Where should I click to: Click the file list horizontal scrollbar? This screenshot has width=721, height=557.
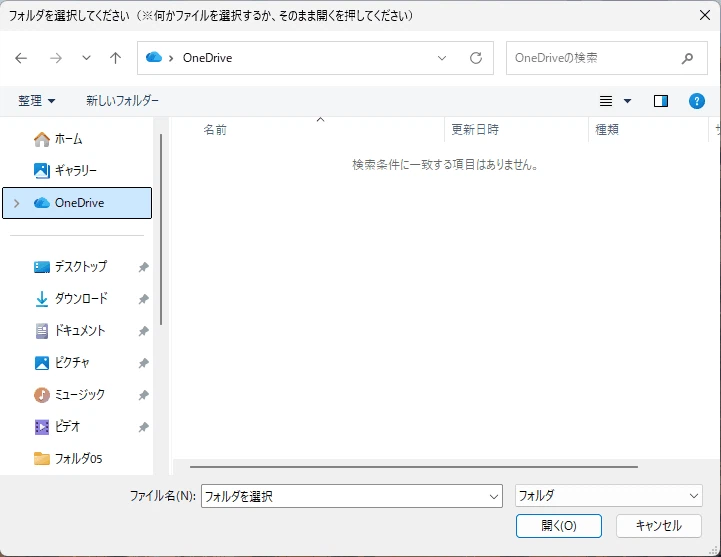414,467
